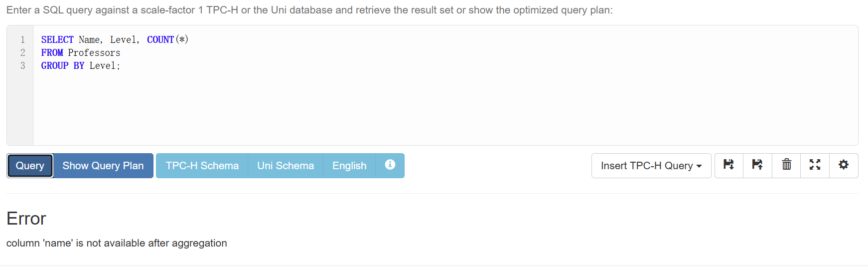Click the Error heading
Image resolution: width=868 pixels, height=272 pixels.
coord(26,219)
